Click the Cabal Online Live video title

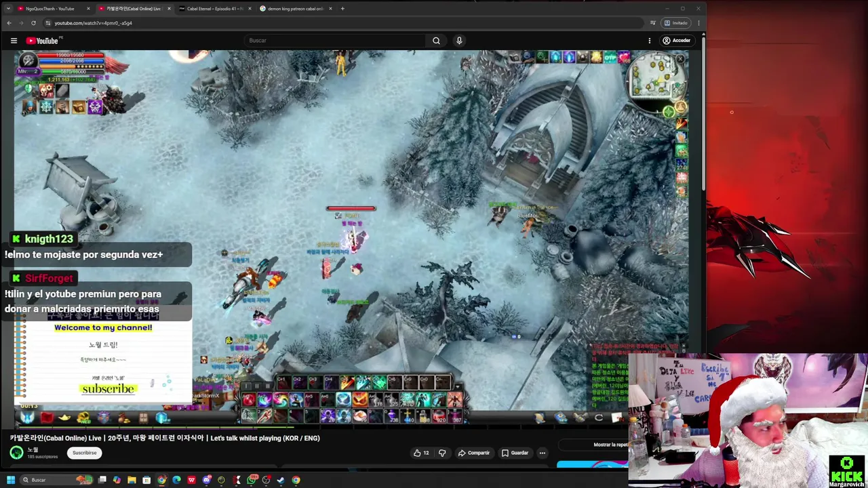165,438
